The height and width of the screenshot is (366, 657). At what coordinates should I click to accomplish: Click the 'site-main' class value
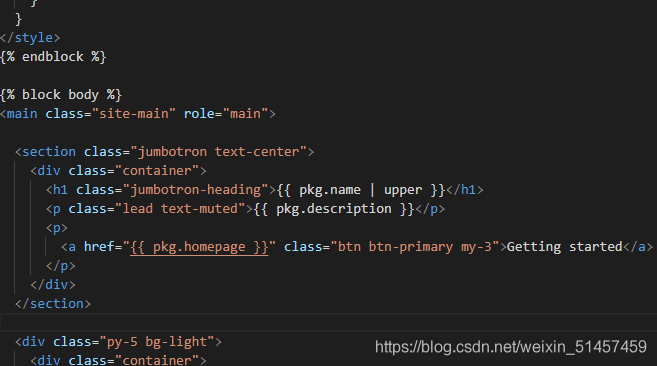coord(133,114)
